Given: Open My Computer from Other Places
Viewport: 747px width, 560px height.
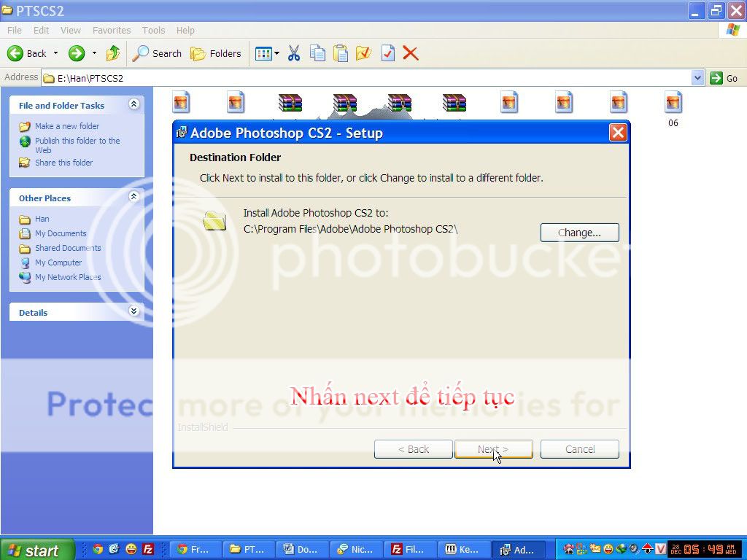Looking at the screenshot, I should tap(58, 262).
